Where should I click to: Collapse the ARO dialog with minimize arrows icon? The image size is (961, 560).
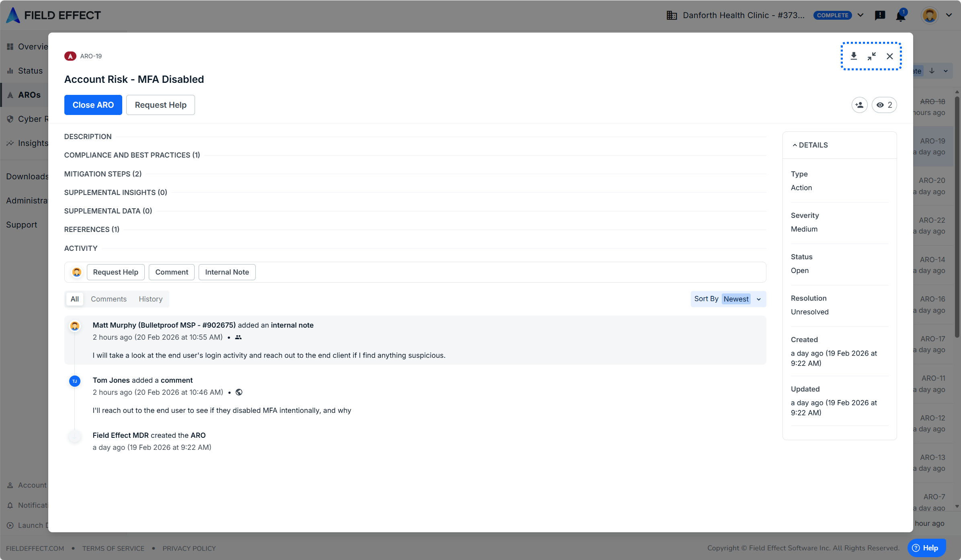(872, 56)
